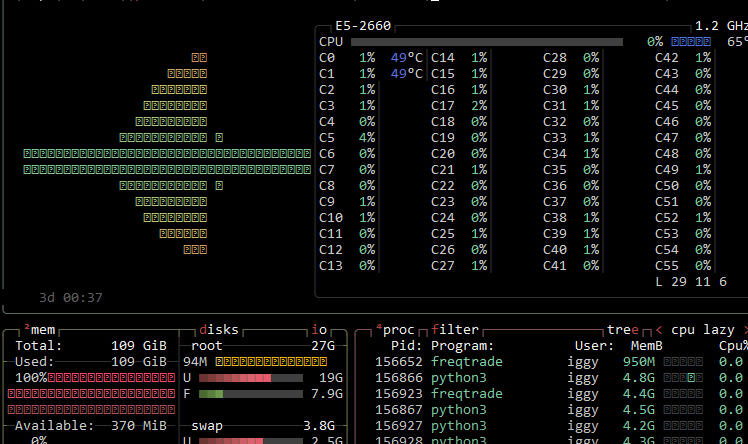
Task: Click the CPU mini graph beside 0%
Action: 690,42
